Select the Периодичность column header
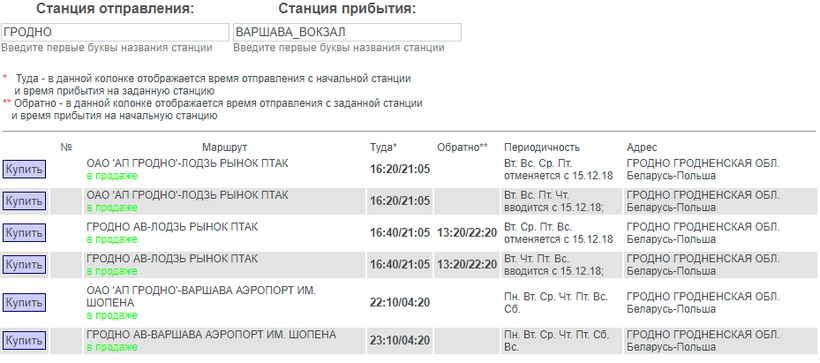This screenshot has width=820, height=363. [x=542, y=148]
